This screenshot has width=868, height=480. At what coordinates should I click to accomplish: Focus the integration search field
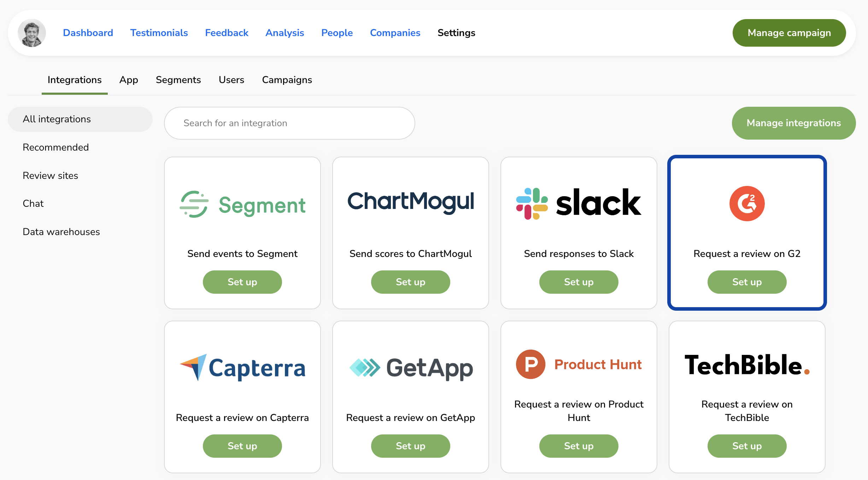click(x=289, y=123)
